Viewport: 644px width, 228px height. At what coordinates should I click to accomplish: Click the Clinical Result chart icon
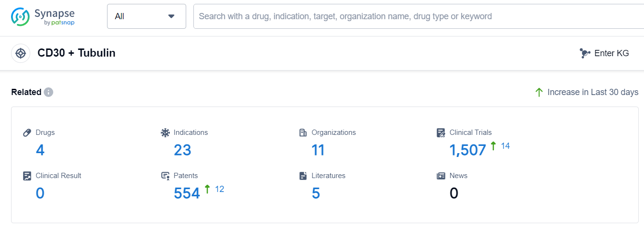point(27,176)
